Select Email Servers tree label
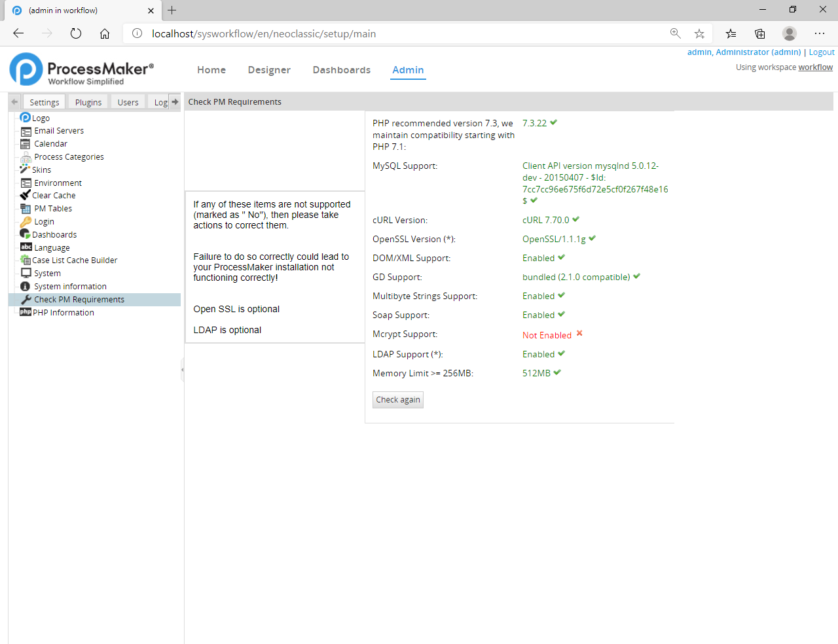This screenshot has width=838, height=644. (x=59, y=131)
